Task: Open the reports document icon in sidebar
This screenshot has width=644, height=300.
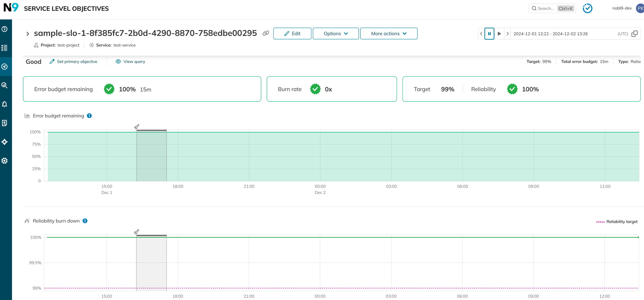Action: pos(5,123)
